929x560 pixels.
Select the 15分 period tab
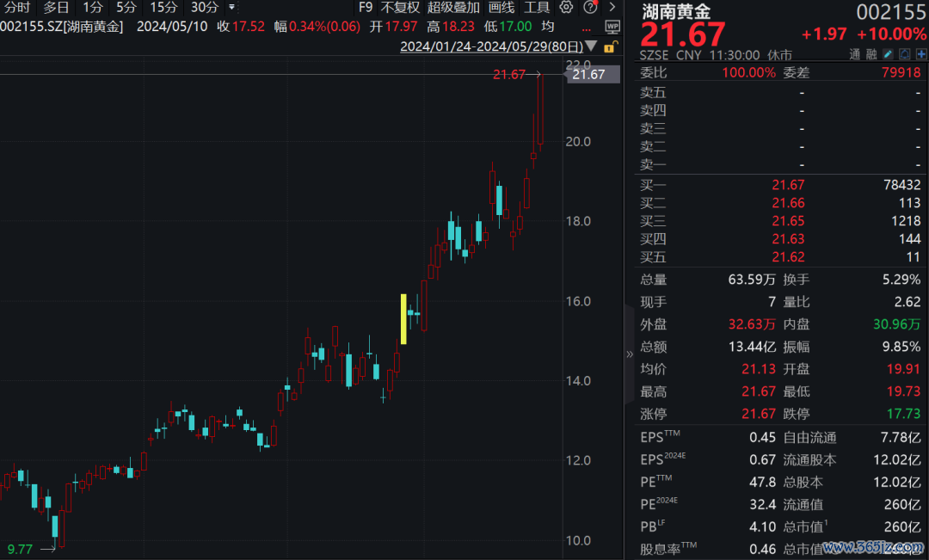tap(163, 8)
